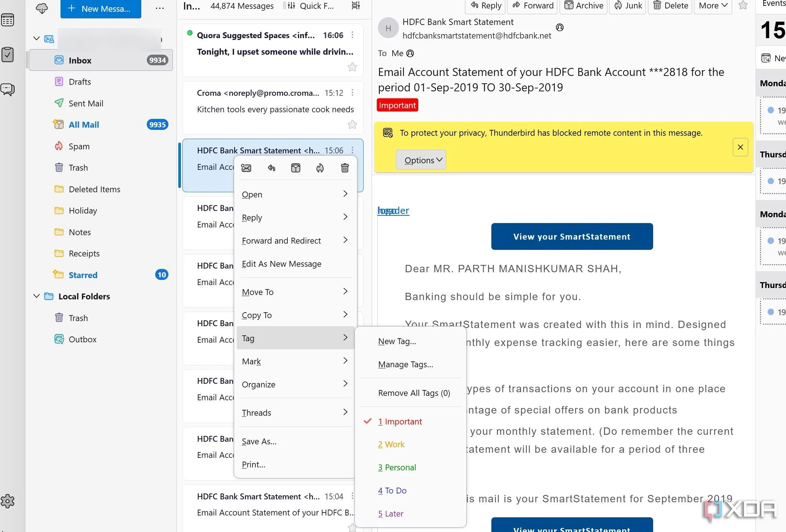Toggle star on the Croma message
The width and height of the screenshot is (786, 532).
click(x=352, y=125)
